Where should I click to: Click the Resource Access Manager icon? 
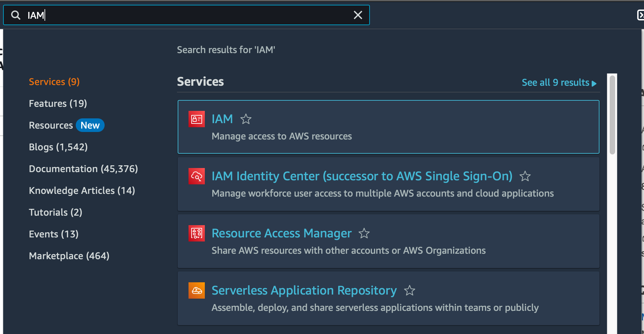197,233
